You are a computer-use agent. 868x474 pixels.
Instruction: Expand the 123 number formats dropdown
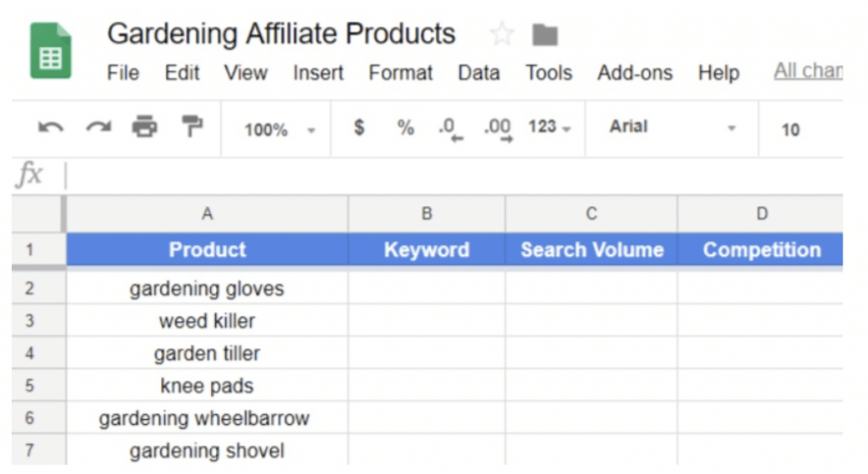pyautogui.click(x=549, y=129)
